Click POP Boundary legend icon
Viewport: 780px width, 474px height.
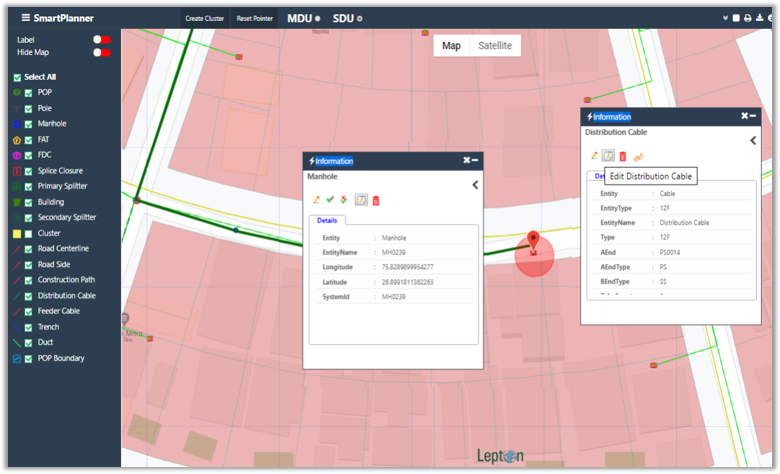[17, 359]
